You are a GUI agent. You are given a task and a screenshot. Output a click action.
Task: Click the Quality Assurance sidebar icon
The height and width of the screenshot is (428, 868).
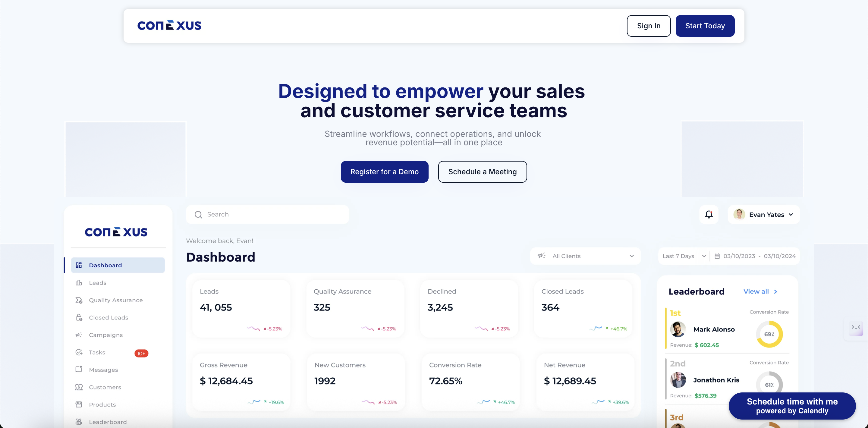coord(79,300)
